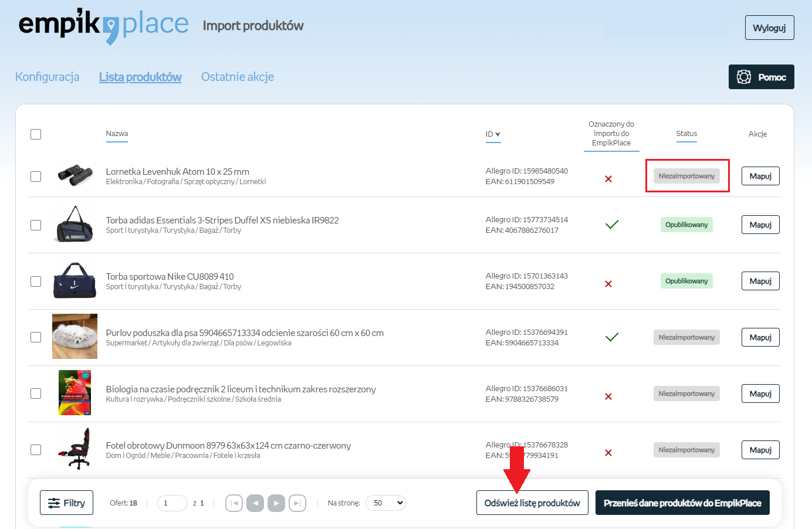The width and height of the screenshot is (812, 529).
Task: Click the next page arrow button
Action: pos(276,503)
